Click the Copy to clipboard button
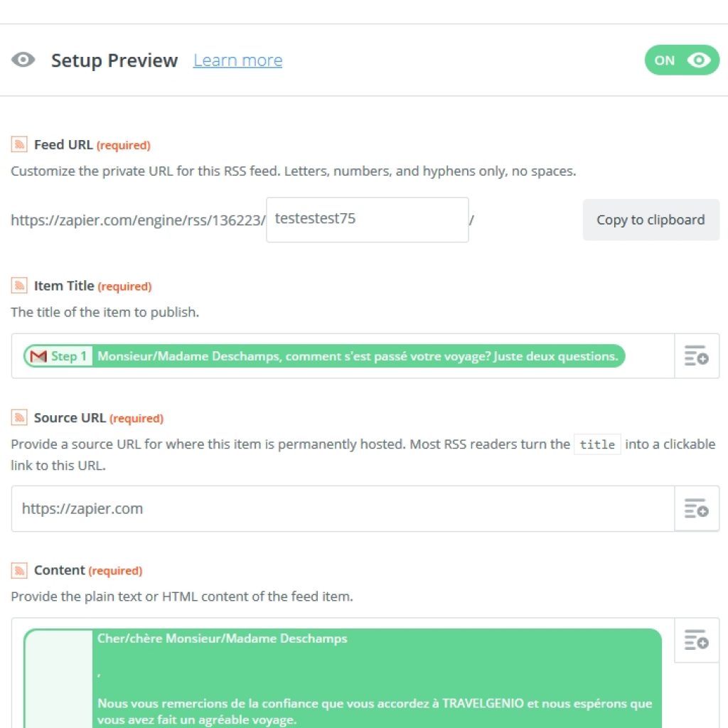728x728 pixels. tap(651, 220)
